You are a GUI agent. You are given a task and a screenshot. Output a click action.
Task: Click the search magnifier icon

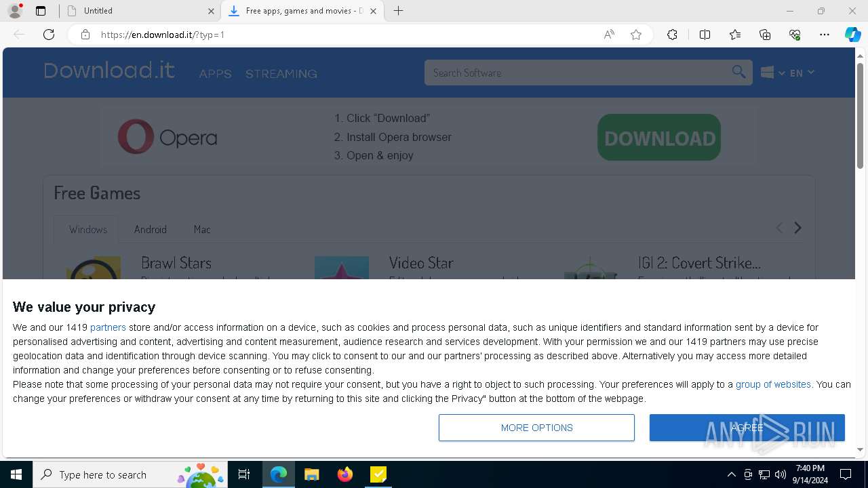(x=738, y=72)
